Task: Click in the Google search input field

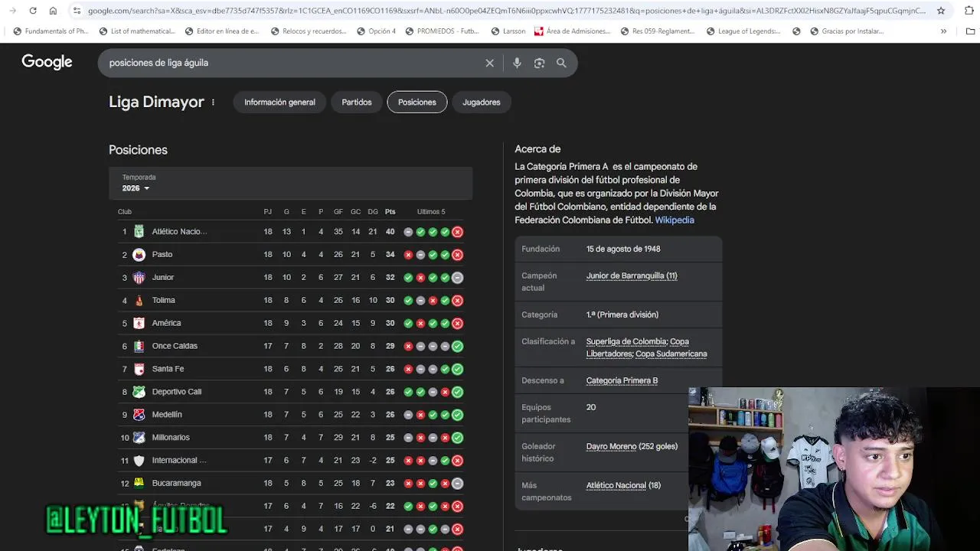Action: tap(291, 63)
